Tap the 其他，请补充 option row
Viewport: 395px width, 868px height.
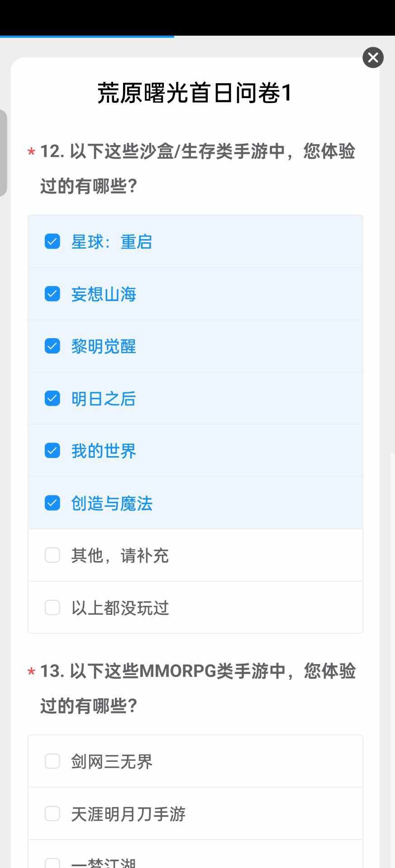(195, 555)
